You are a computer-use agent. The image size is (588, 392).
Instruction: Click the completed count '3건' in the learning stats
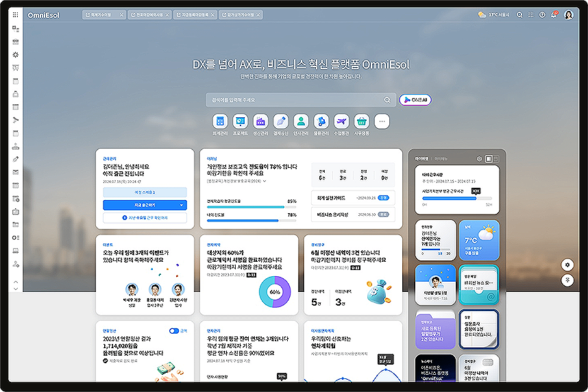(343, 177)
